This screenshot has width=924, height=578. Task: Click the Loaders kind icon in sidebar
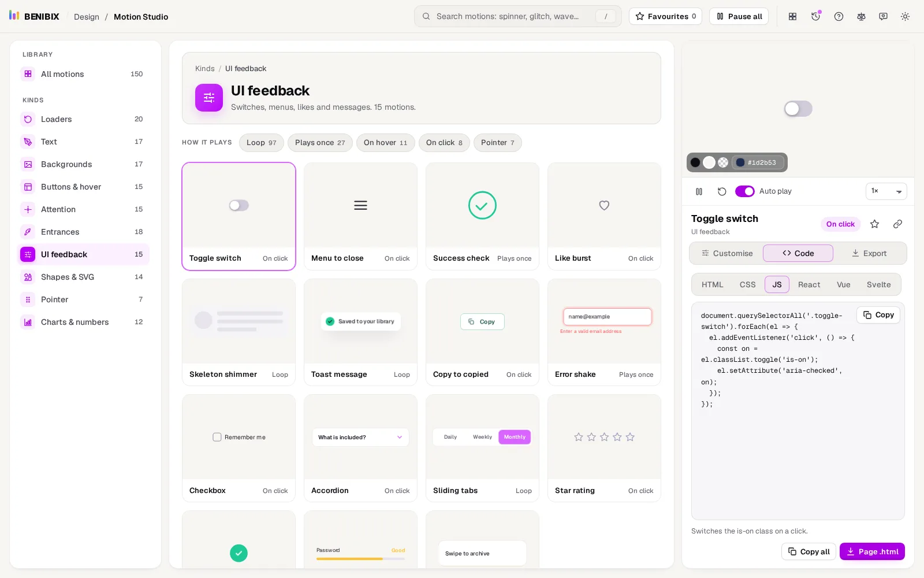tap(28, 119)
